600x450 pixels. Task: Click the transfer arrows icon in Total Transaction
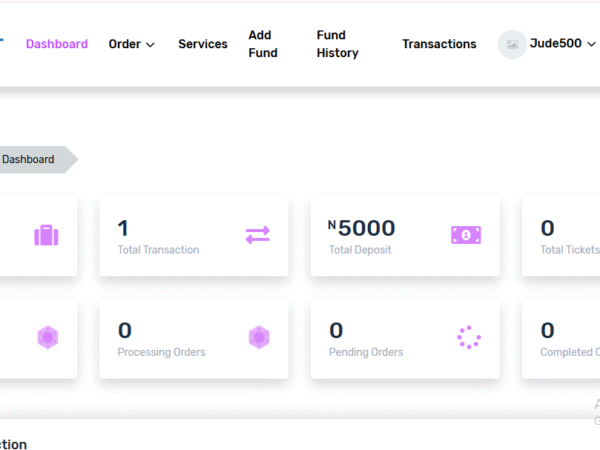(258, 236)
